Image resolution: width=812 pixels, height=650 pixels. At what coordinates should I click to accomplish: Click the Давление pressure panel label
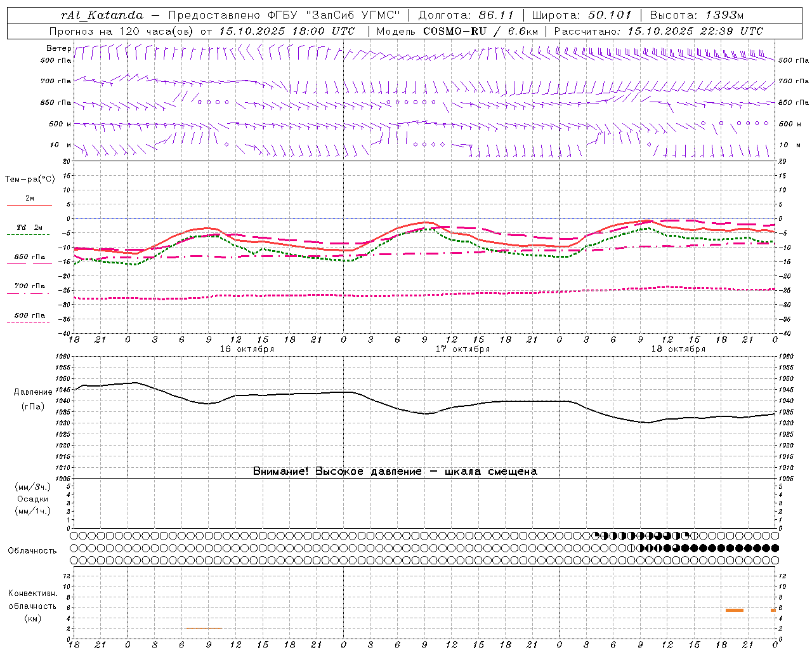[33, 392]
